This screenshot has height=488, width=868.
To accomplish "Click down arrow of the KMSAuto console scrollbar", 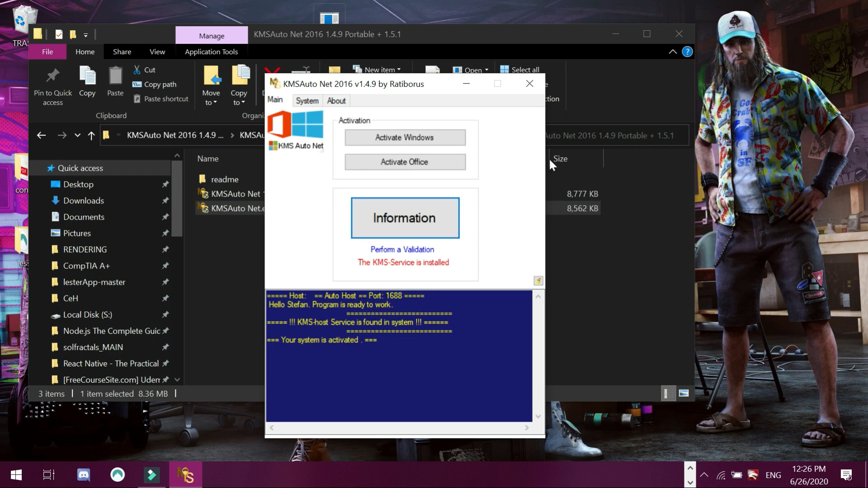I will click(x=538, y=416).
